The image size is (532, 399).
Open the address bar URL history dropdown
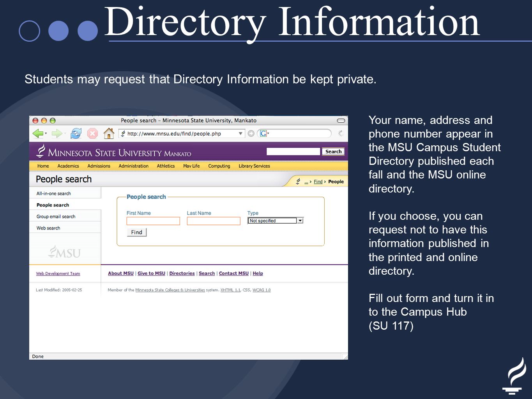(240, 134)
